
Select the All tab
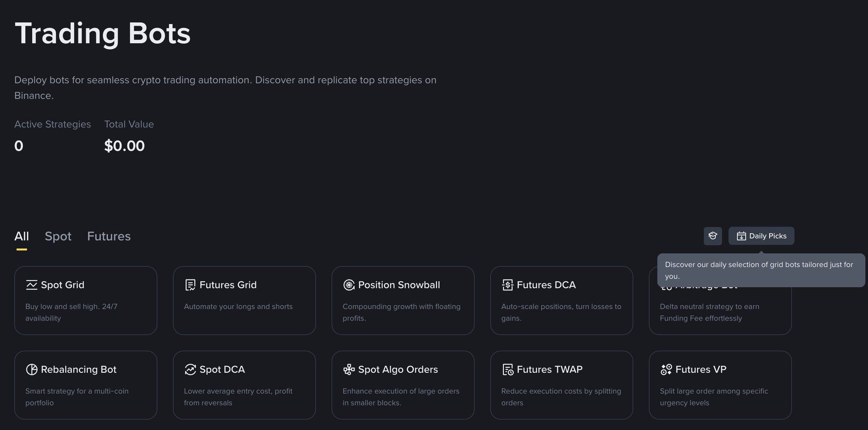pos(22,236)
